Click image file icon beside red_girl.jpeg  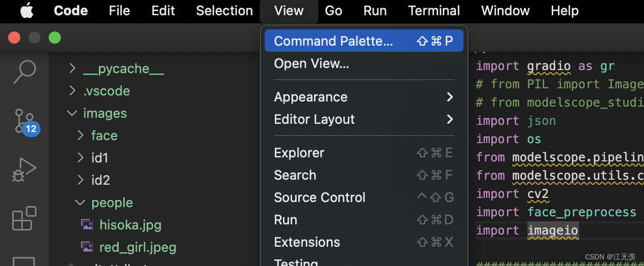tap(87, 247)
